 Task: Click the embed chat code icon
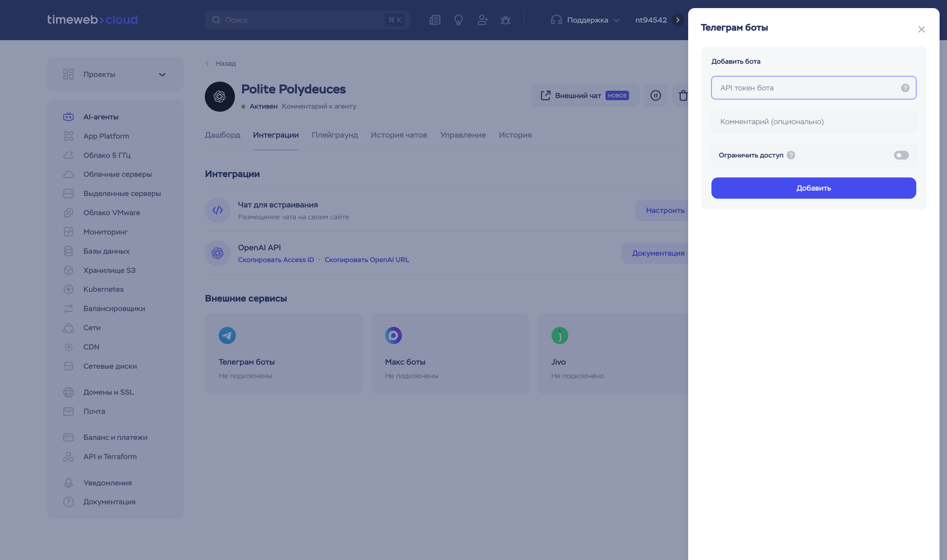(x=218, y=210)
